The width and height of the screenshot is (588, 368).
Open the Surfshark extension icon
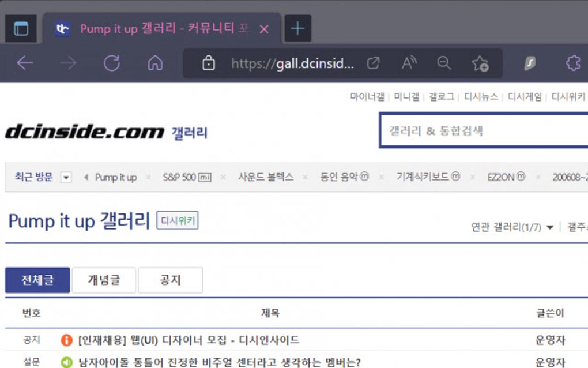coord(530,63)
